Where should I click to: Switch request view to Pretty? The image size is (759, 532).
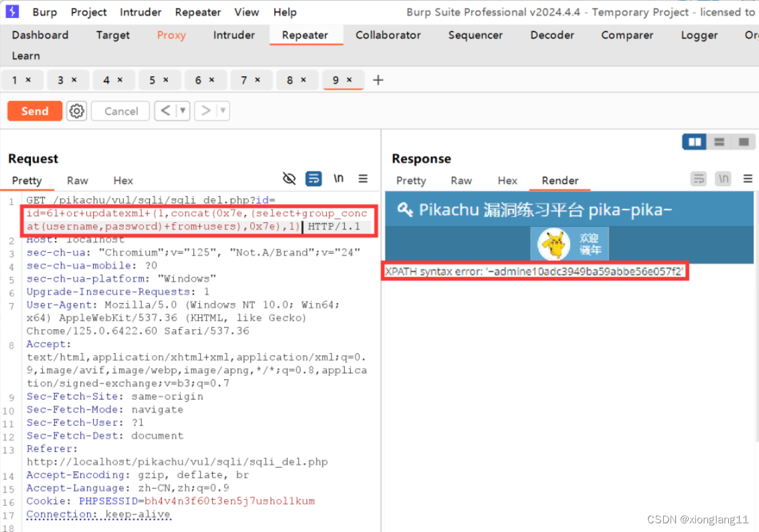27,181
